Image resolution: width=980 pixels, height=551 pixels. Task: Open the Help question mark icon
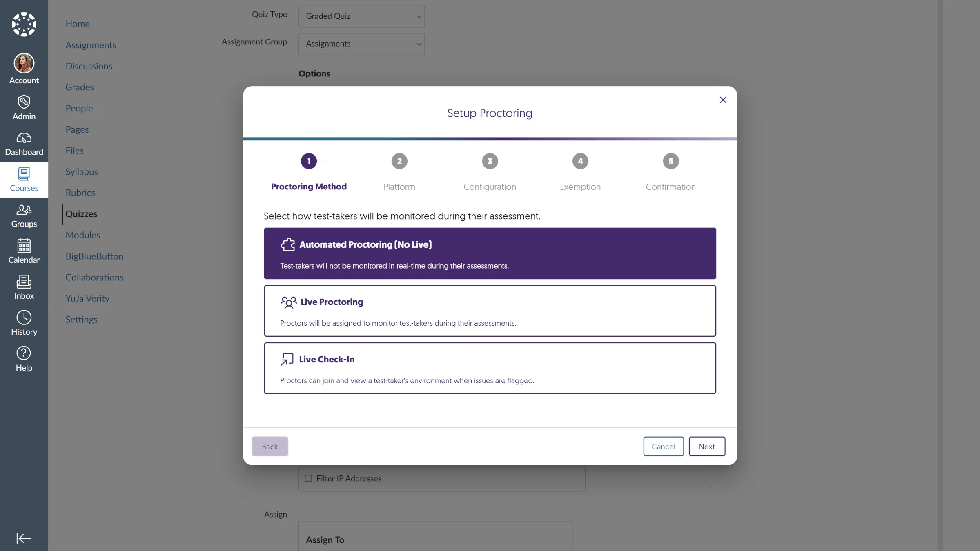(x=24, y=353)
